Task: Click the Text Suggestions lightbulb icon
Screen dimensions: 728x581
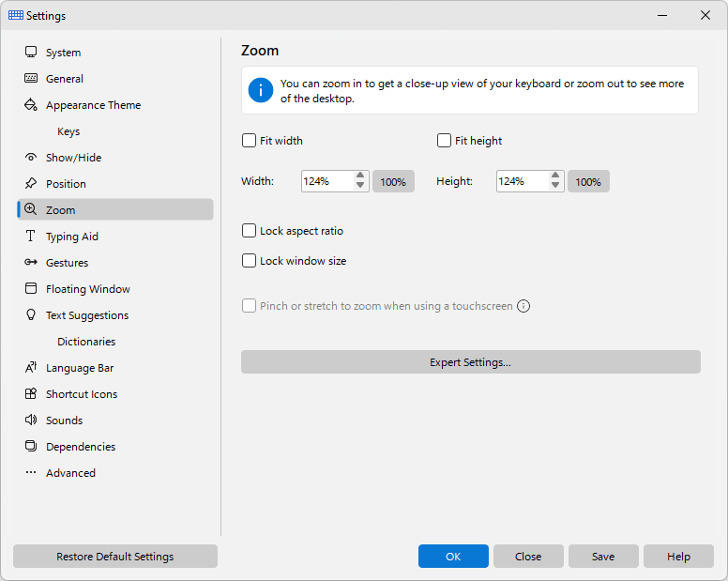Action: 31,314
